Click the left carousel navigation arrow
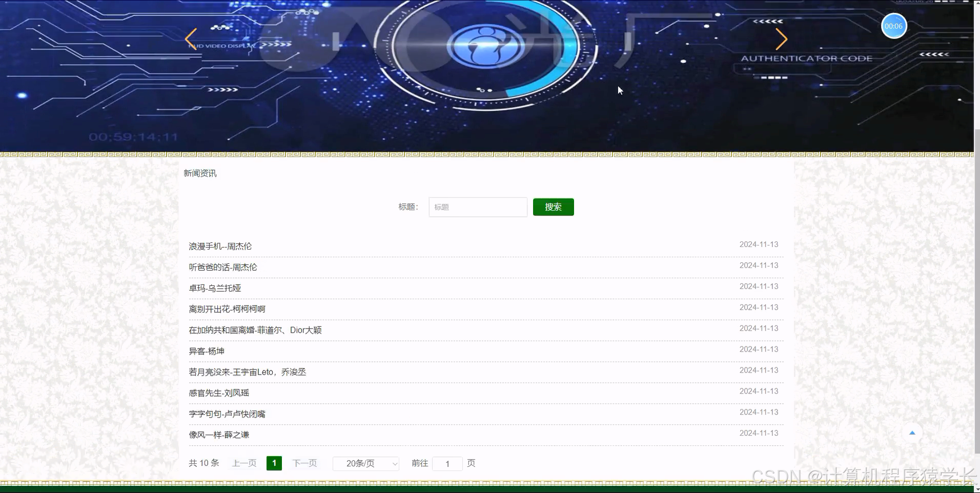 (190, 39)
